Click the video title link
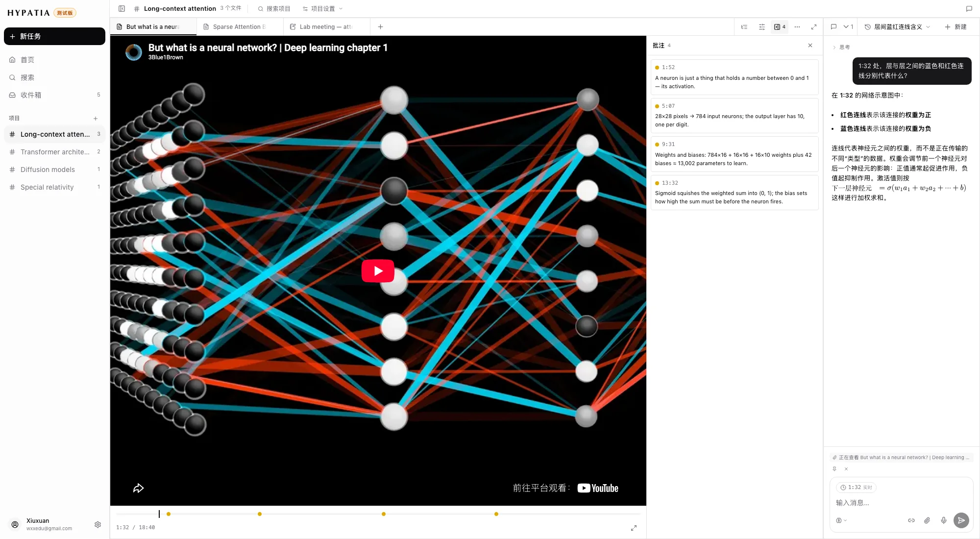 268,48
